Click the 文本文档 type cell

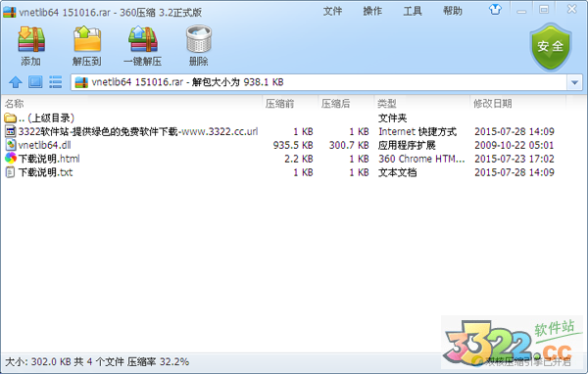point(397,172)
